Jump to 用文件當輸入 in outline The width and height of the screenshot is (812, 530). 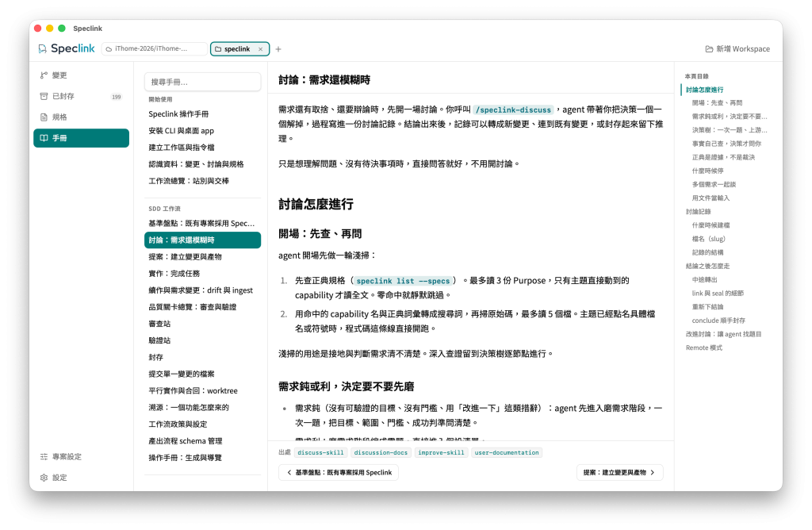point(710,198)
